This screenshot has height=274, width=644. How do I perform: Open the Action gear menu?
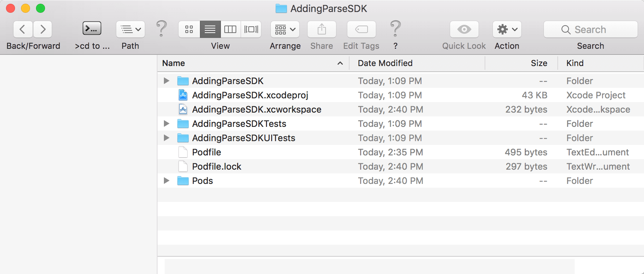tap(507, 29)
